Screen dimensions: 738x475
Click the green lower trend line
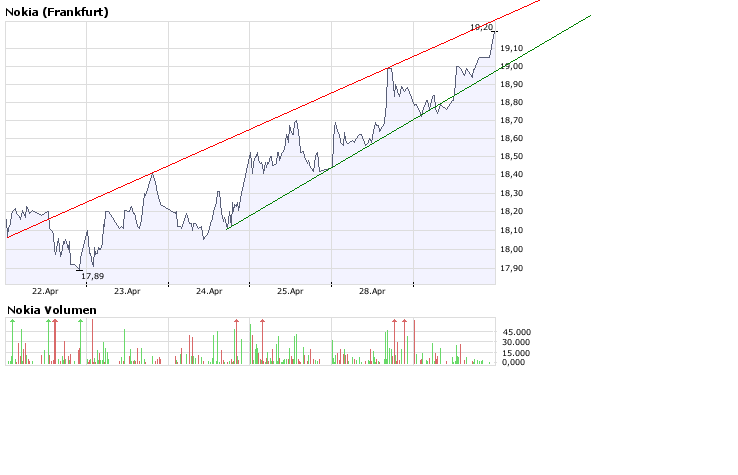pos(409,122)
